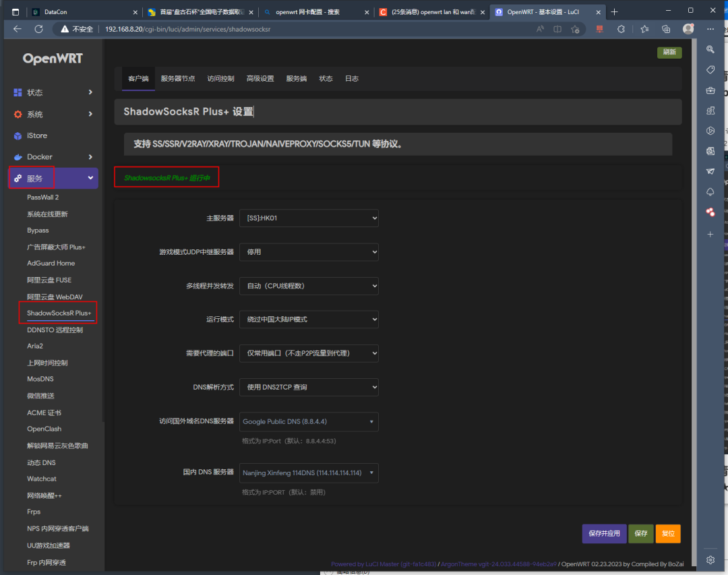Open the Google Public DNS (8.8.4.4) combo box
Image resolution: width=728 pixels, height=575 pixels.
pyautogui.click(x=309, y=422)
